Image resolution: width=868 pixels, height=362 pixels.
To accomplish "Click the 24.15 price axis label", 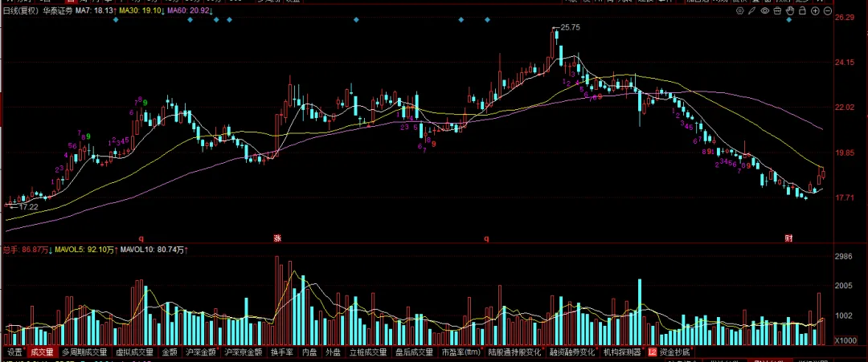I will (x=844, y=63).
